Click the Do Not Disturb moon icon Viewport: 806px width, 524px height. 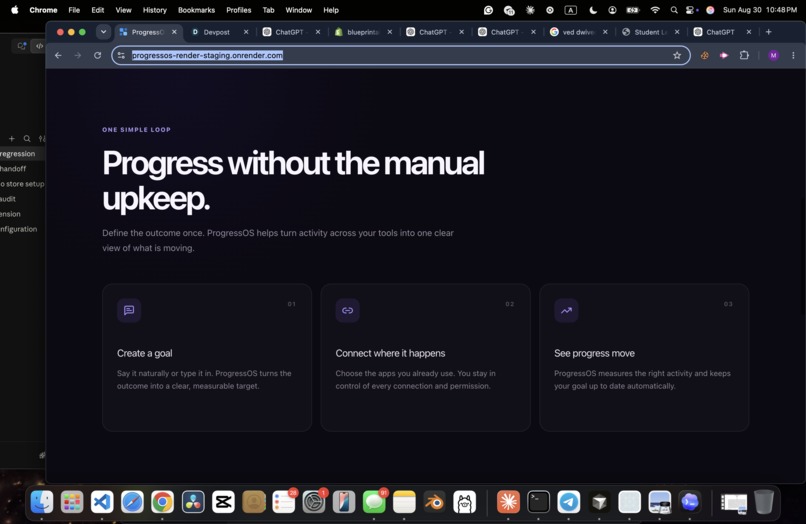pos(593,10)
